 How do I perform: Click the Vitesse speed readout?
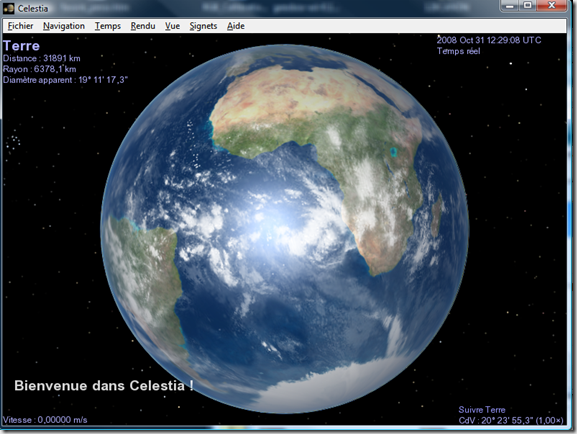45,420
